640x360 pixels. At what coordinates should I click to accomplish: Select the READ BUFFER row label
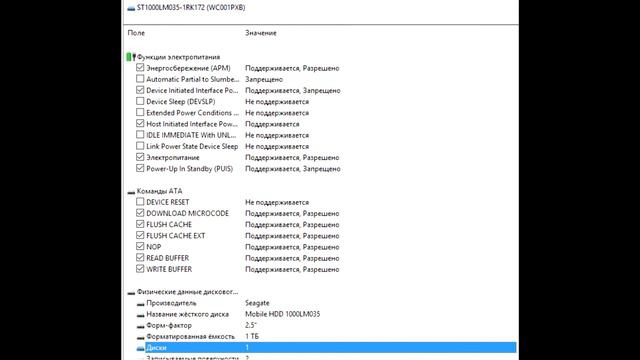[x=167, y=258]
